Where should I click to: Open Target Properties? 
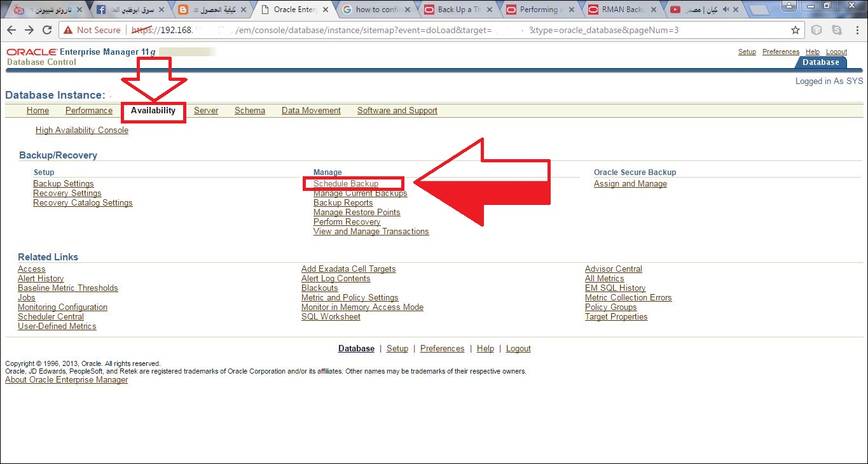click(616, 317)
